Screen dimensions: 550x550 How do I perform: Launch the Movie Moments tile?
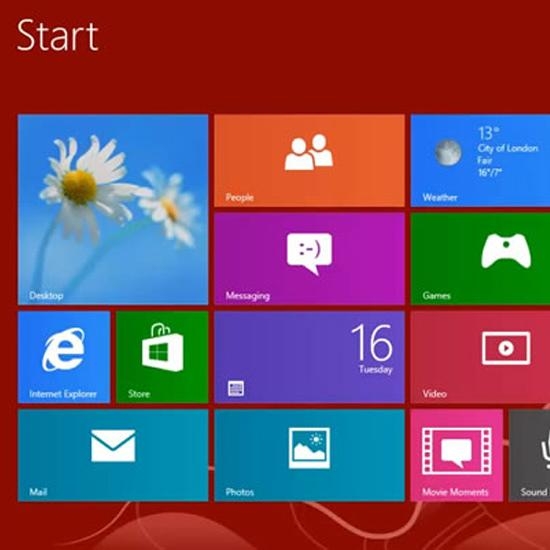tap(457, 455)
